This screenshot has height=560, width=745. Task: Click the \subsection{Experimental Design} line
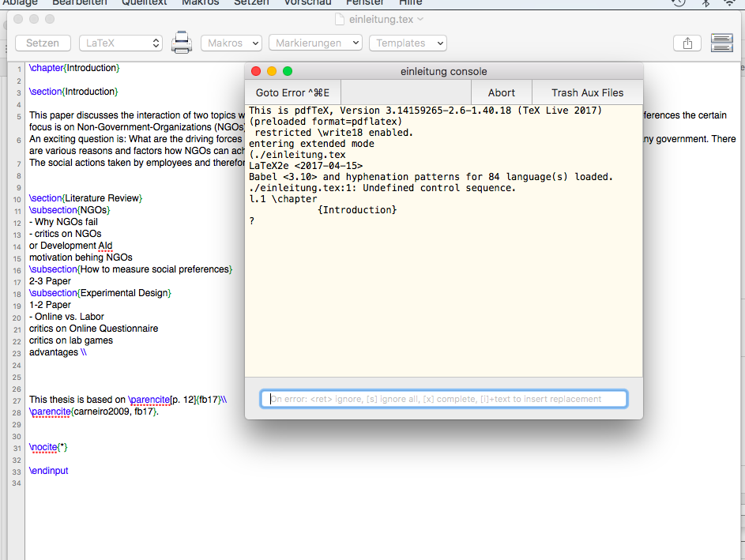(100, 293)
